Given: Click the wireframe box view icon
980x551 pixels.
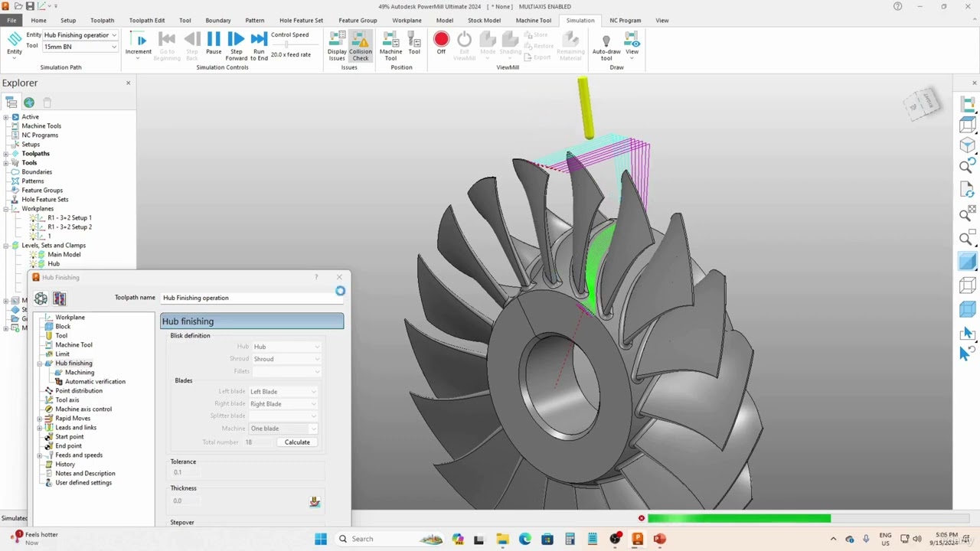Looking at the screenshot, I should (968, 125).
